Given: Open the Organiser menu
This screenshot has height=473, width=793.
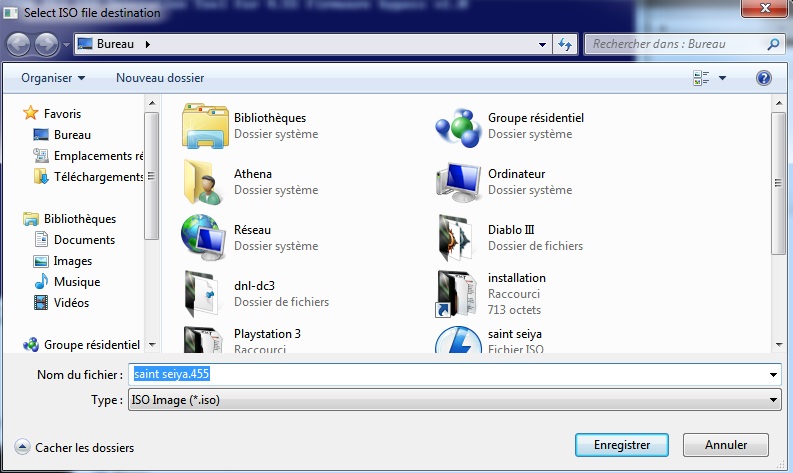Looking at the screenshot, I should tap(53, 77).
